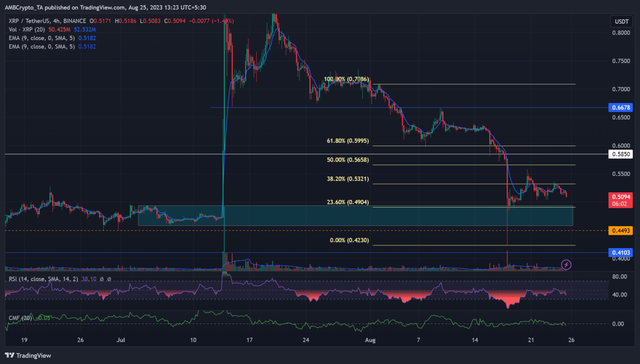Click the RSI (14, close, SMA) indicator label
This screenshot has height=364, width=640.
tap(43, 279)
